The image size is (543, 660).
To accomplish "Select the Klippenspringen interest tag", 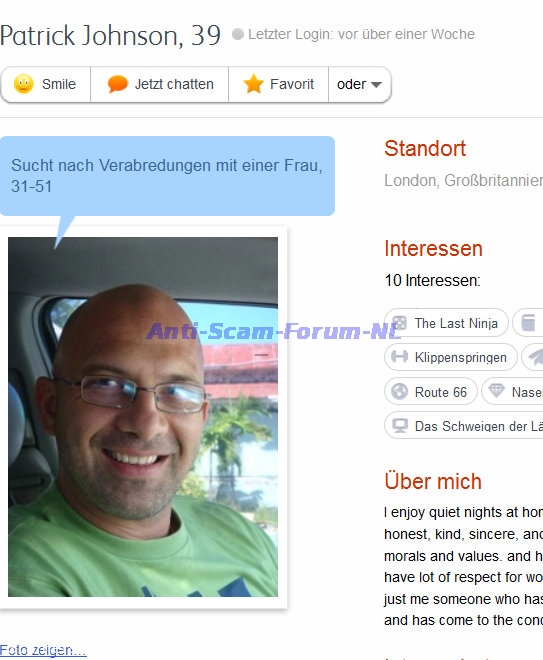I will pos(450,357).
